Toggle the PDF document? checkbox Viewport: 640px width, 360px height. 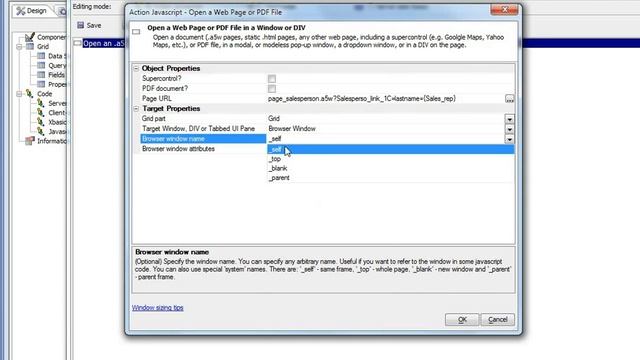272,88
